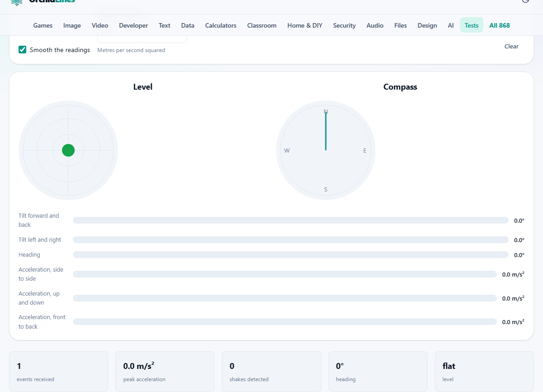543x392 pixels.
Task: Toggle the theme icon in the header
Action: click(525, 1)
